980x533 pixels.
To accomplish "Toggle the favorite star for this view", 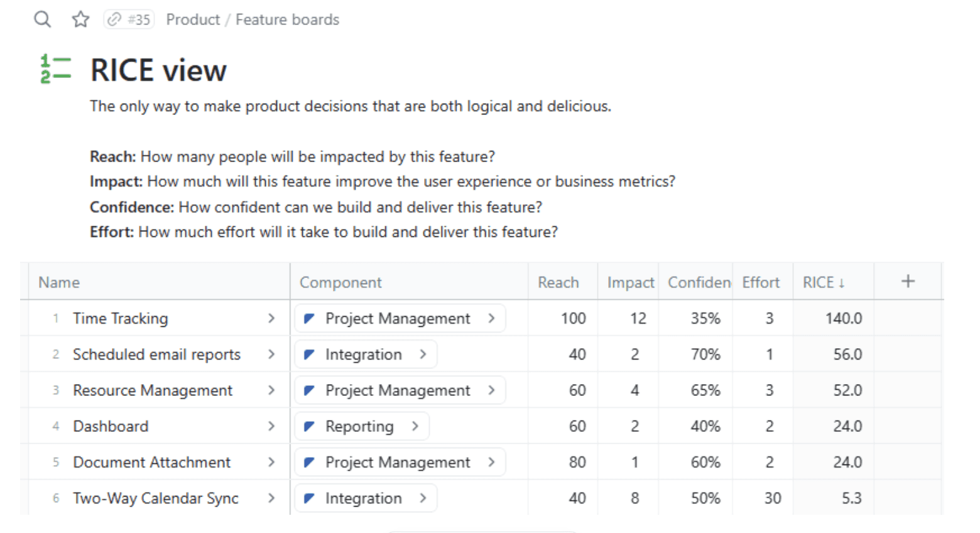I will point(80,19).
